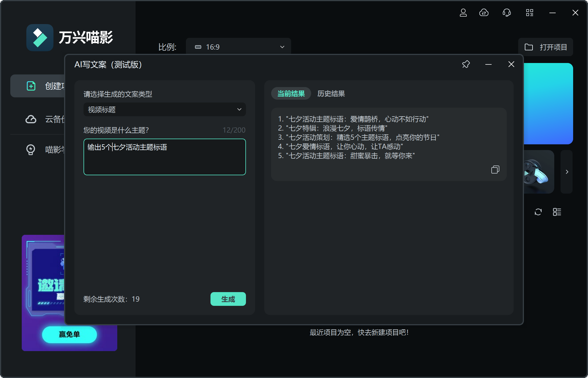Pin the AI copywriting dialog window

(466, 64)
